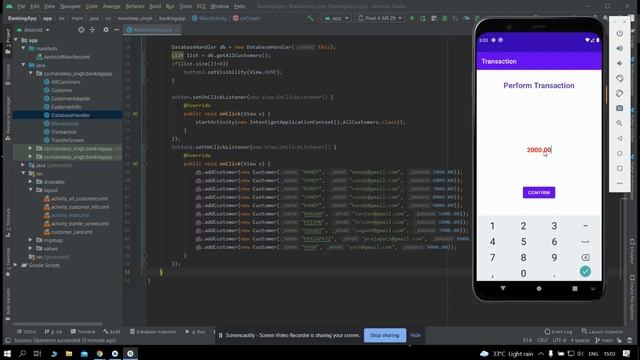Tap the 5 key on phone keypad

coord(523,242)
